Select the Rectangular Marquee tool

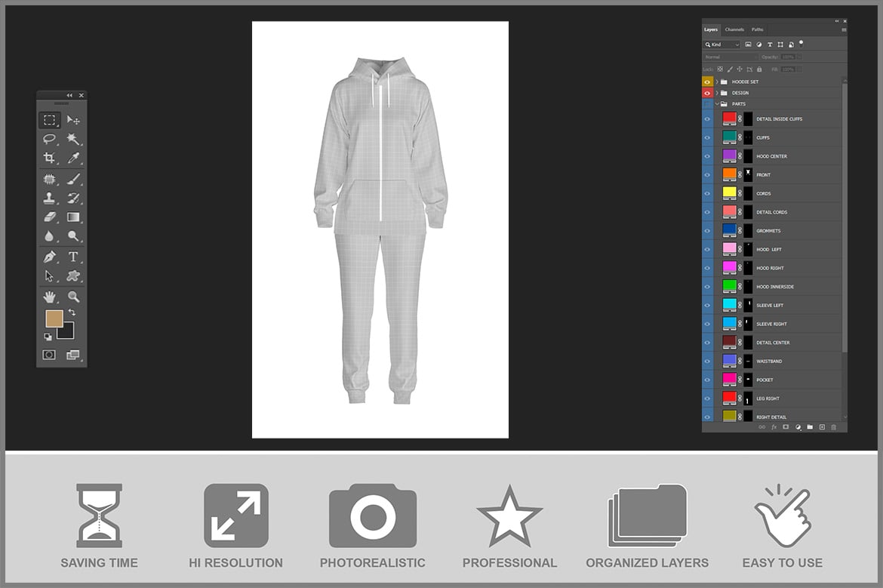coord(50,120)
